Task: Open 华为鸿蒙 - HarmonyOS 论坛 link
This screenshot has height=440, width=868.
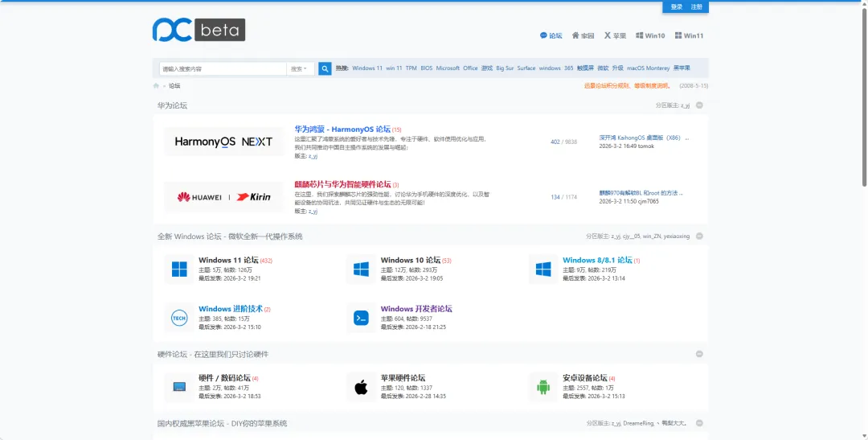Action: [342, 130]
